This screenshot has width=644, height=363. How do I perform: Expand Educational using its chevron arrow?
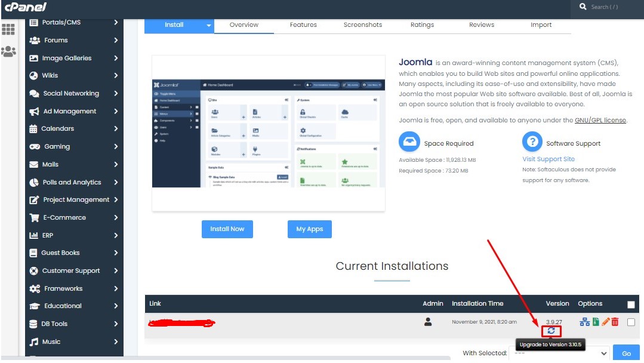coord(116,306)
